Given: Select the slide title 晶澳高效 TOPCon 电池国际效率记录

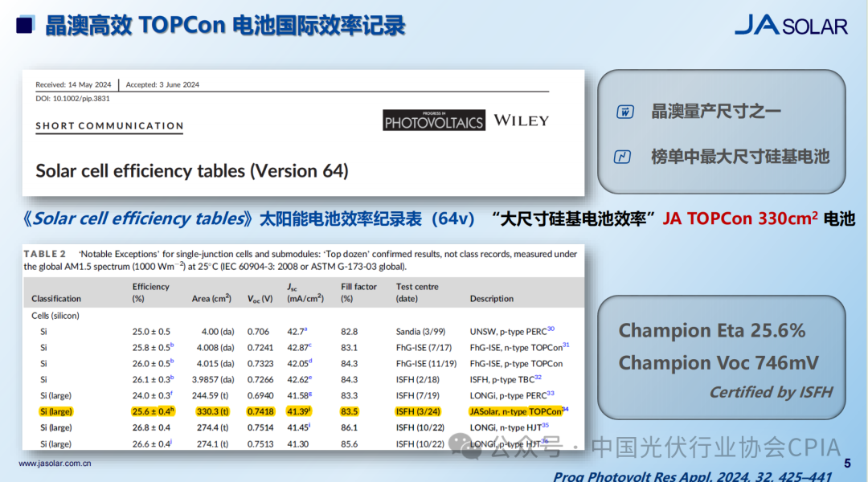Looking at the screenshot, I should pos(224,25).
